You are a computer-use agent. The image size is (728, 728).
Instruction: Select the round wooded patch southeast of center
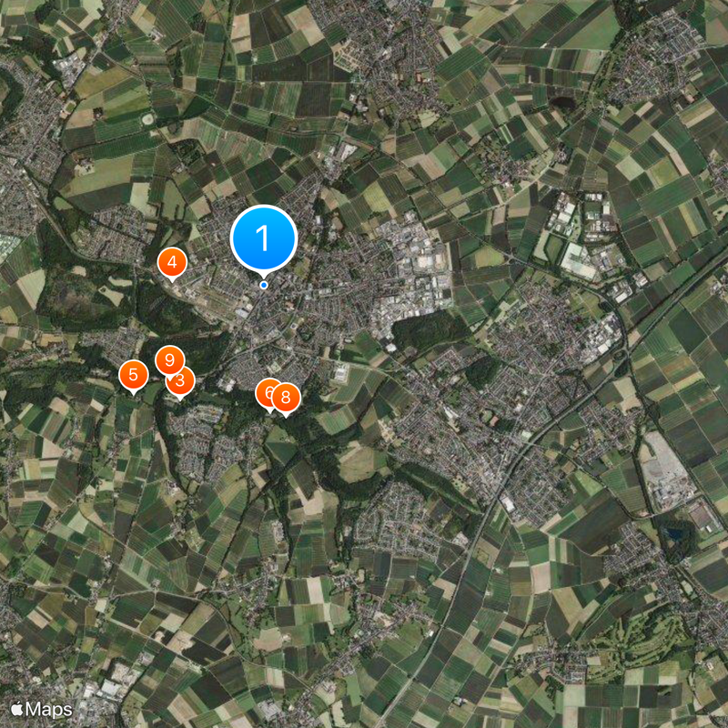coord(481,372)
